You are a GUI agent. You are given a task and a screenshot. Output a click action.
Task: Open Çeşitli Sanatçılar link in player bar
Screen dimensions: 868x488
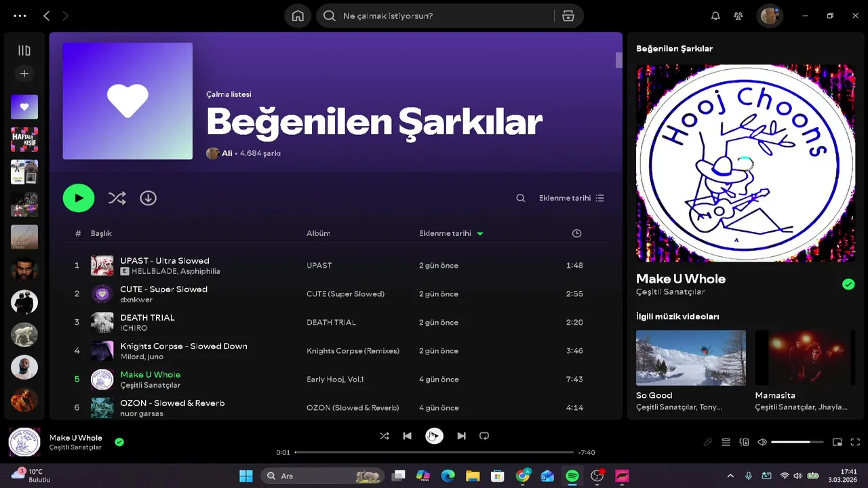pyautogui.click(x=75, y=447)
